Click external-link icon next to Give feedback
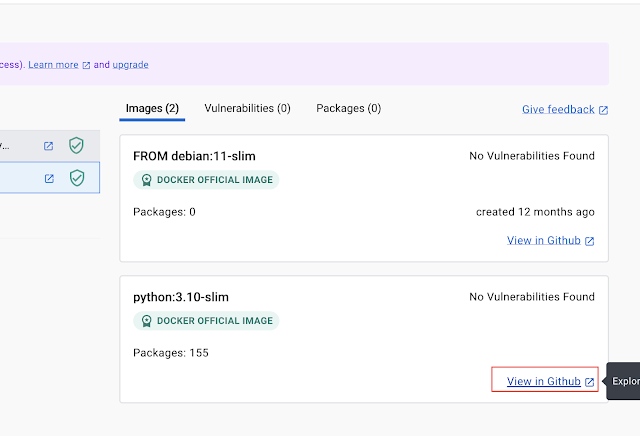Screen dimensions: 640x436 (603, 110)
